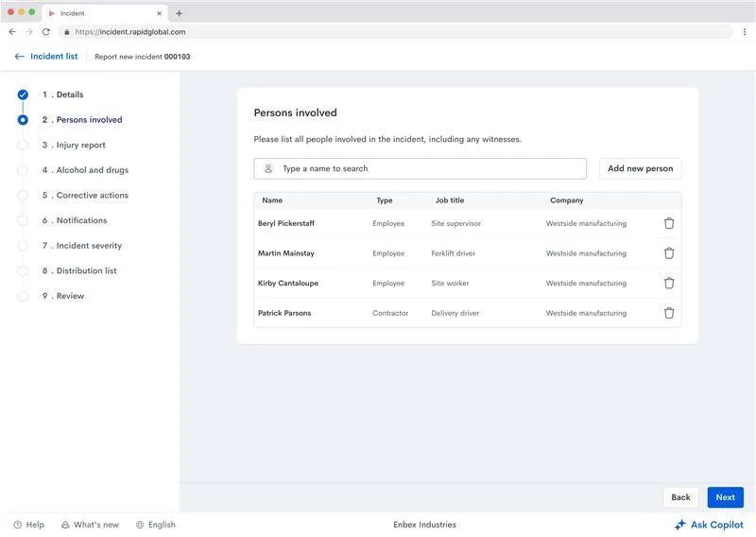Click Contractor type cell
Viewport: 756px width, 537px height.
click(390, 313)
